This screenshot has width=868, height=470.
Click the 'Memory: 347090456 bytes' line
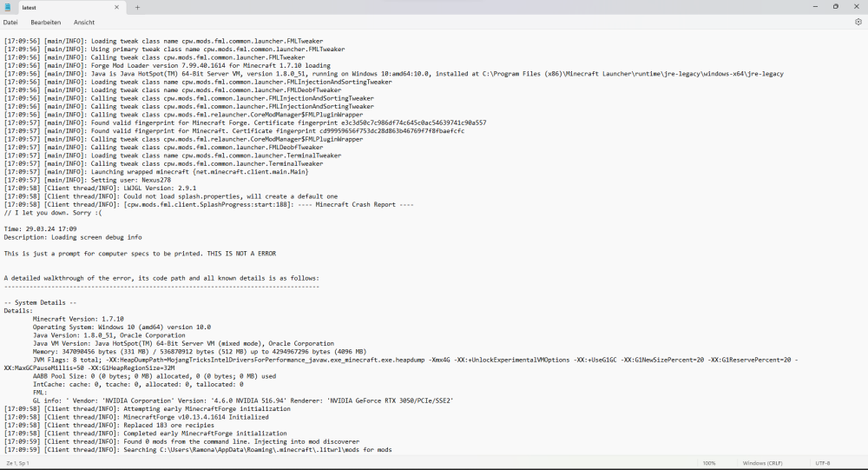pos(200,351)
